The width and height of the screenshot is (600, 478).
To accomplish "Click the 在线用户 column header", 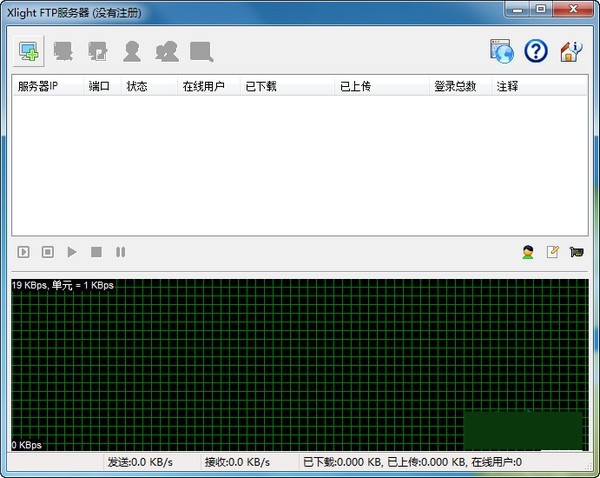I will point(203,87).
